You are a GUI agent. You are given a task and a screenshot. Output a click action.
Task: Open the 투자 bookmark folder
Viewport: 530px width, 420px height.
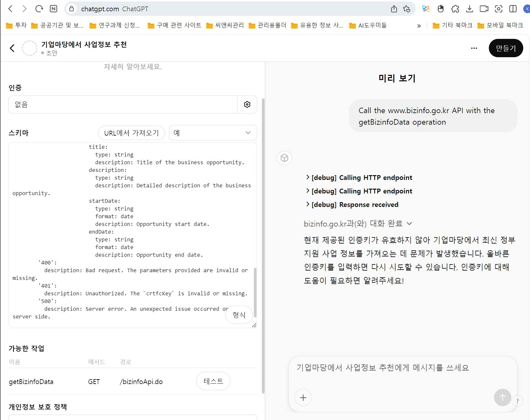pos(16,25)
